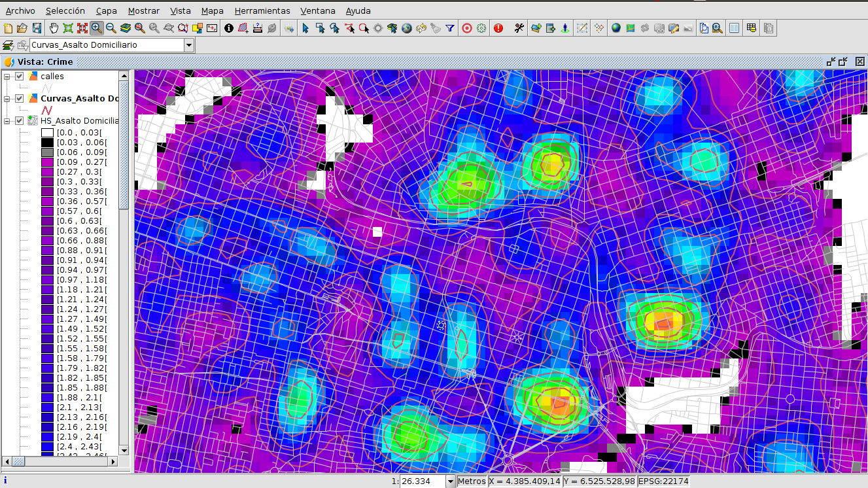The image size is (868, 488).
Task: Click the blue funnel filter icon
Action: 450,28
